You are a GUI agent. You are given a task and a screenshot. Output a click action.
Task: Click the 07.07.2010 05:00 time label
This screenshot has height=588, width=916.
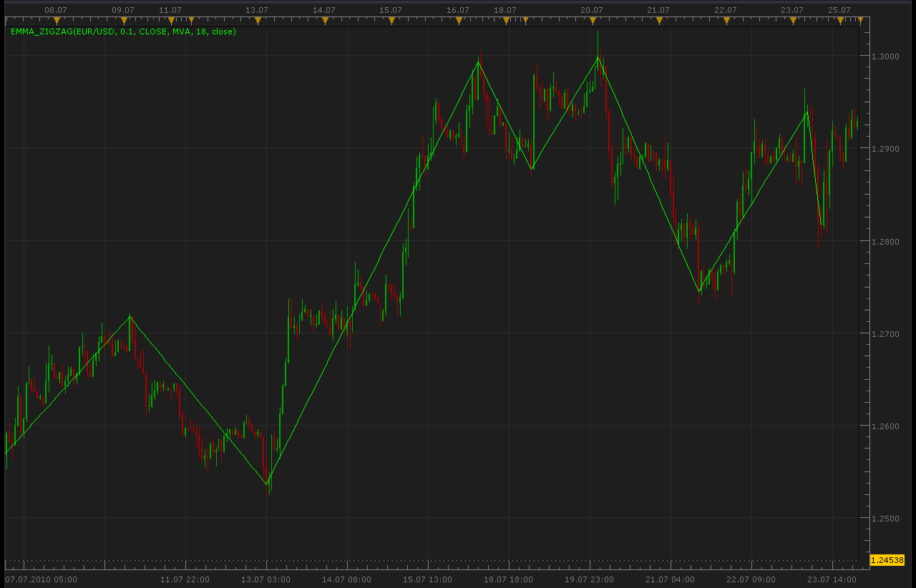(42, 579)
